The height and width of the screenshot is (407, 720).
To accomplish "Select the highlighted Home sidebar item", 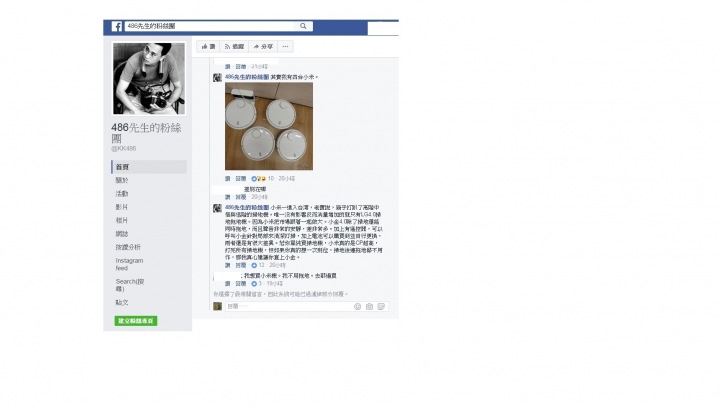I will click(x=149, y=167).
